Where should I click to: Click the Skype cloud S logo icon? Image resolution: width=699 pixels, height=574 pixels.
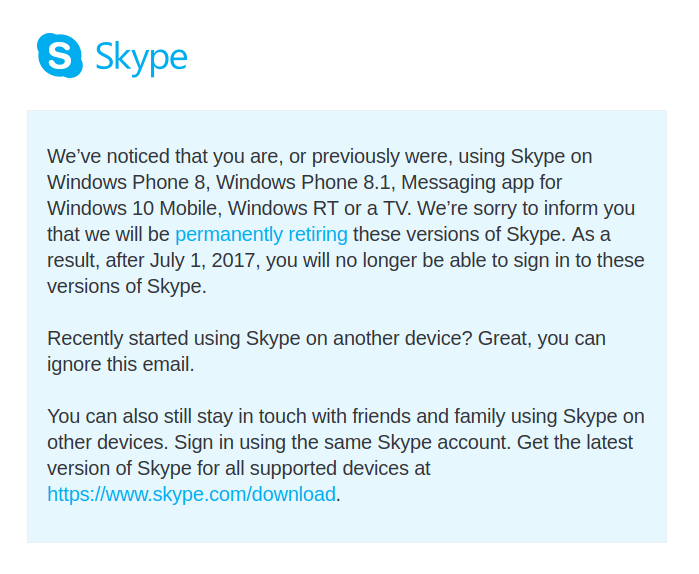[x=60, y=55]
